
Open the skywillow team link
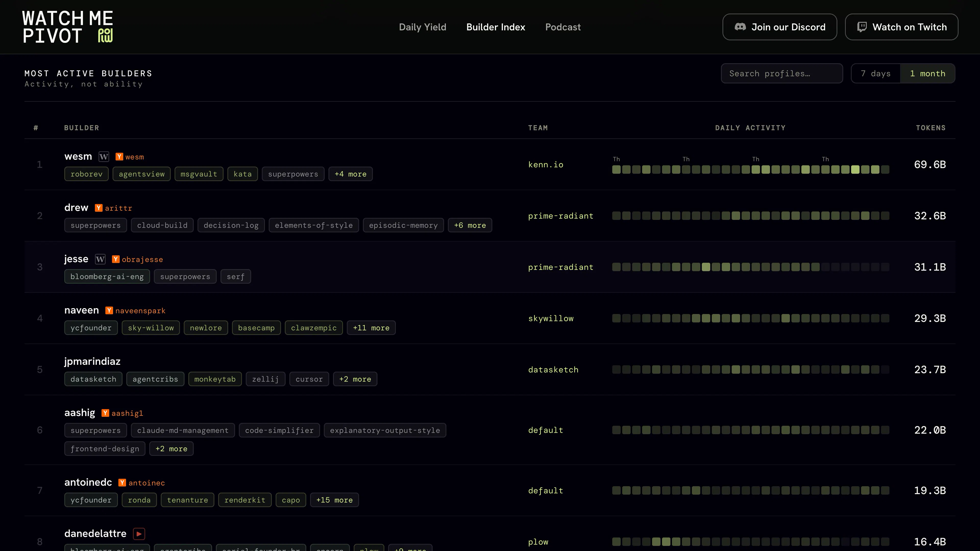coord(550,319)
